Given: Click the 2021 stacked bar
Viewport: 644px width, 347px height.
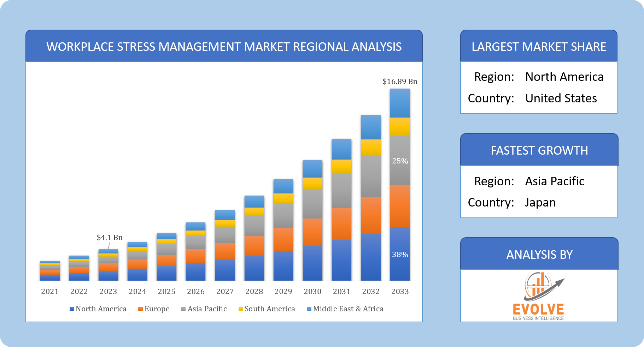Looking at the screenshot, I should (x=50, y=271).
